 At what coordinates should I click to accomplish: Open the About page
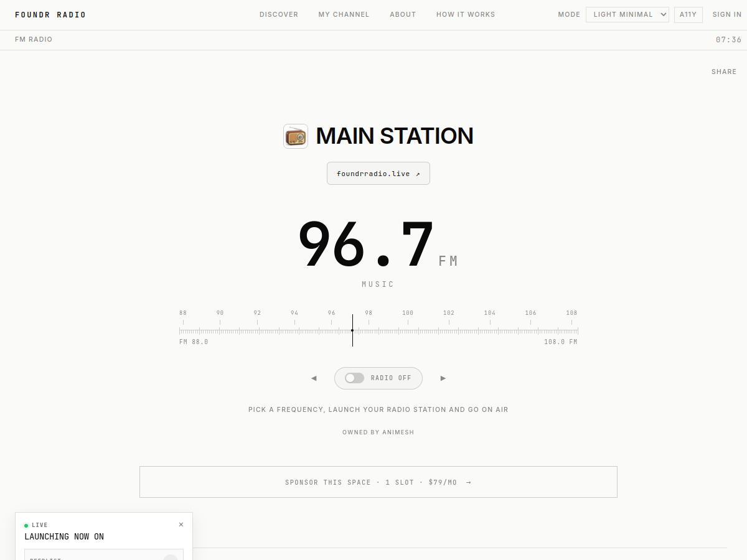click(403, 14)
